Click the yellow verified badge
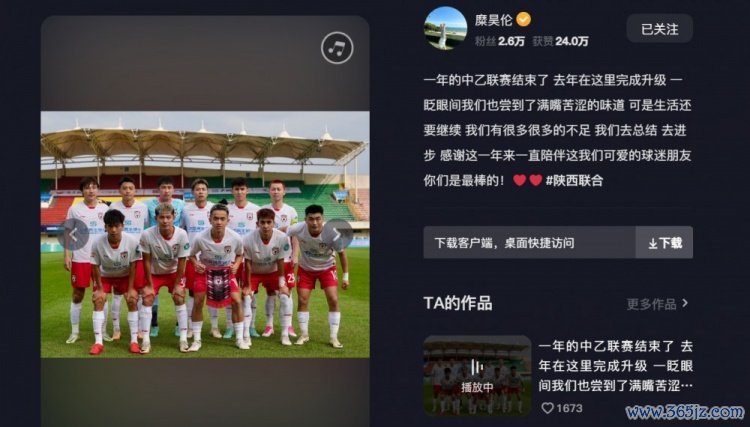The width and height of the screenshot is (750, 427). tap(524, 20)
